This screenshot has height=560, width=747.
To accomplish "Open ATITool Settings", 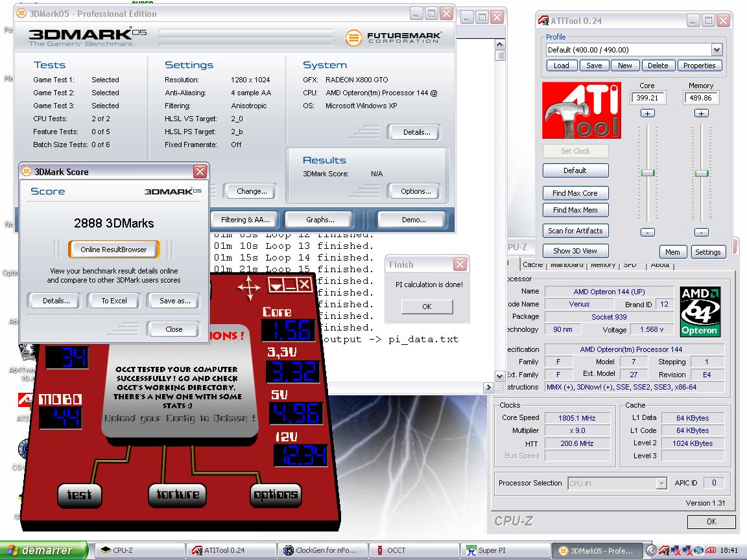I will point(708,252).
